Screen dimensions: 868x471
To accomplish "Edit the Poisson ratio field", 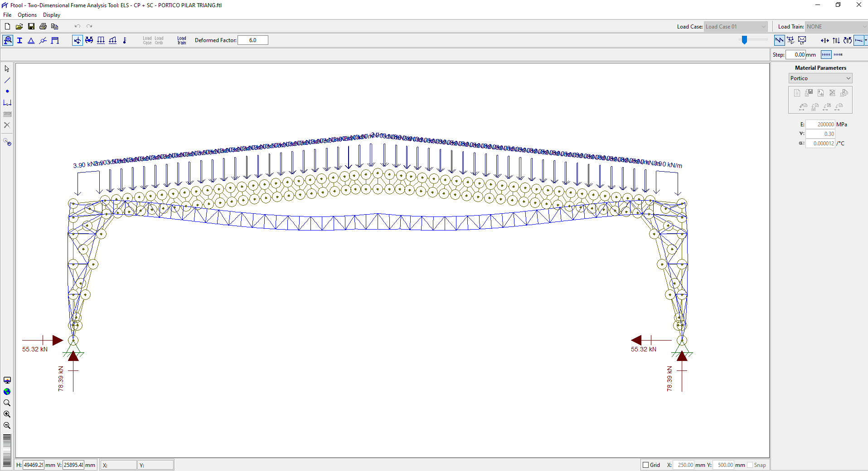I will pyautogui.click(x=820, y=134).
